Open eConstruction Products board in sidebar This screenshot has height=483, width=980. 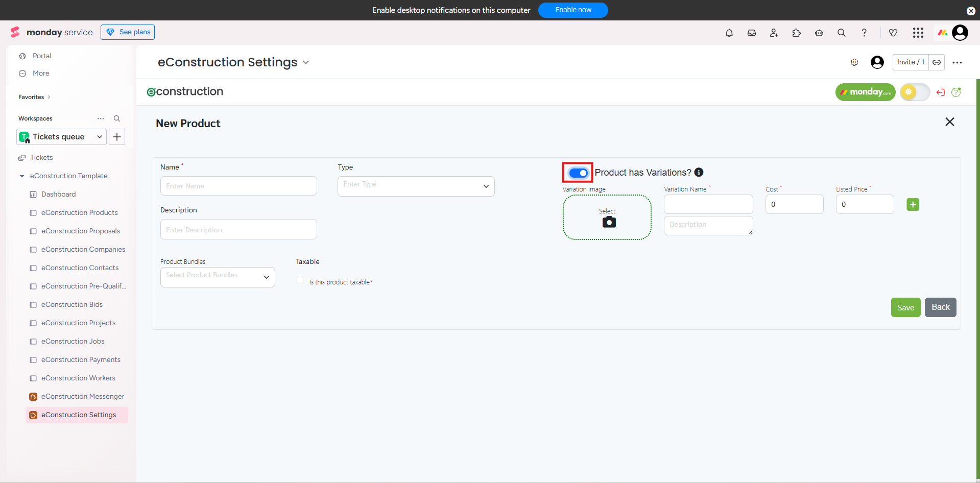point(79,213)
